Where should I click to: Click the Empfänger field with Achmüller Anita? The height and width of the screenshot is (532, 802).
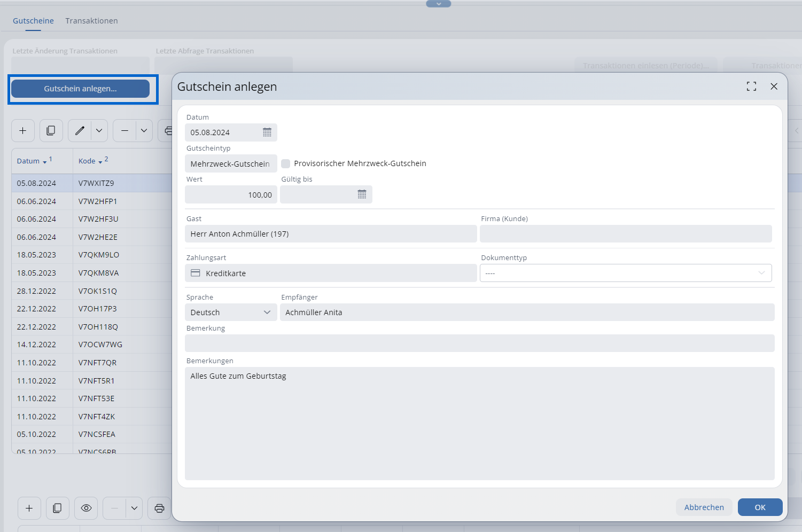(526, 312)
